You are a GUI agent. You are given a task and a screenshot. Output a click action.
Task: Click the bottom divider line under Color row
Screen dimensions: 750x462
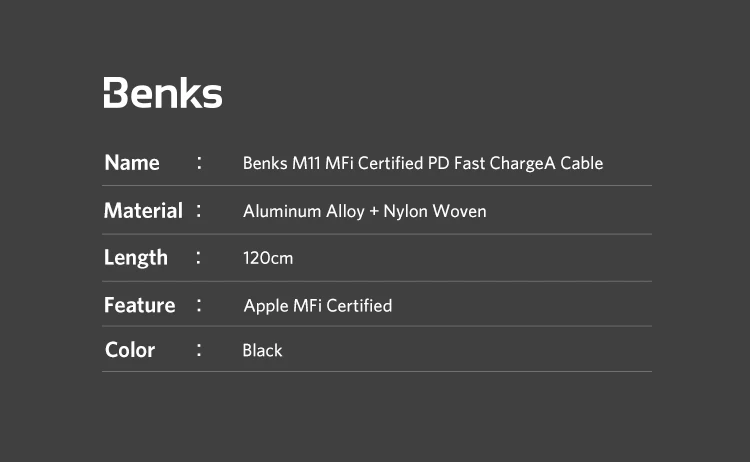[x=377, y=372]
